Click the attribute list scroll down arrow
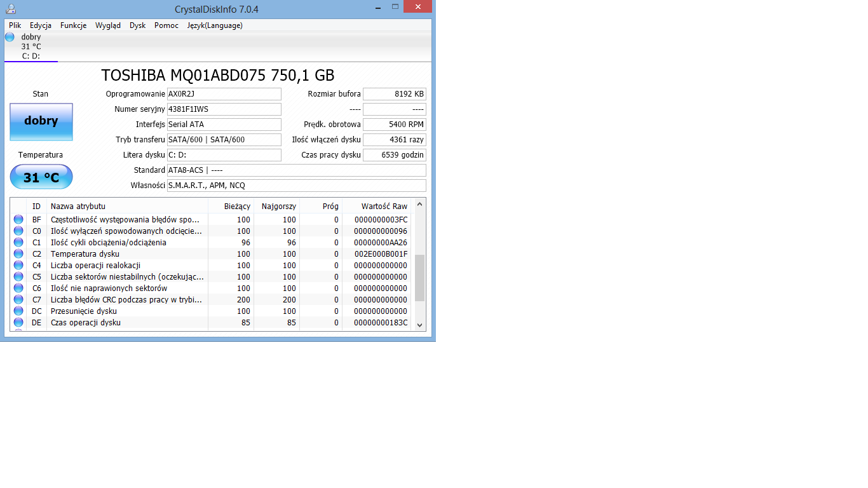Viewport: 868px width, 488px height. 419,325
